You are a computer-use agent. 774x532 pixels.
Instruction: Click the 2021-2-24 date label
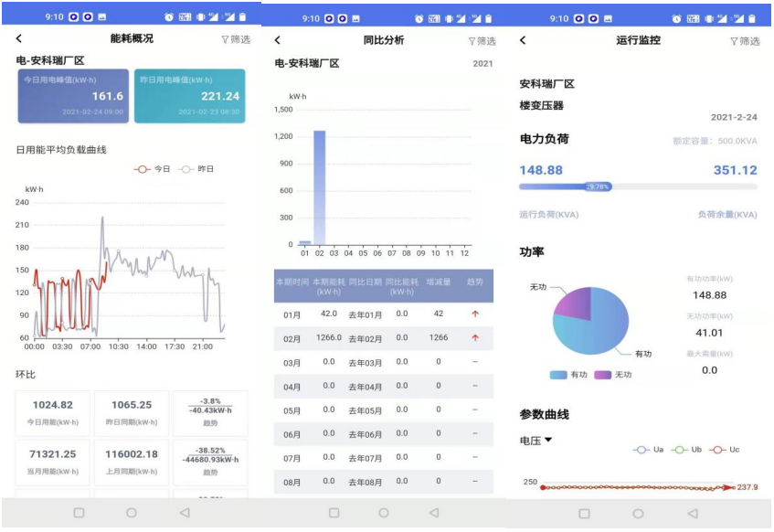click(734, 117)
